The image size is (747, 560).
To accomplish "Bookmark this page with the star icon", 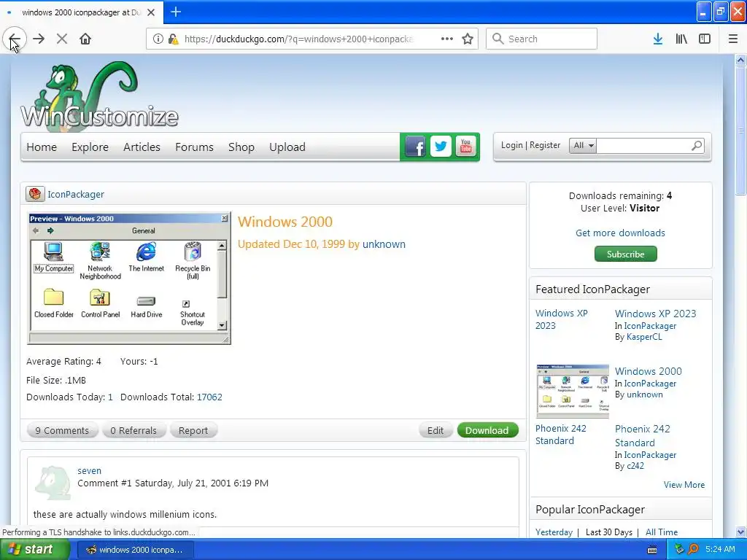I will tap(468, 39).
